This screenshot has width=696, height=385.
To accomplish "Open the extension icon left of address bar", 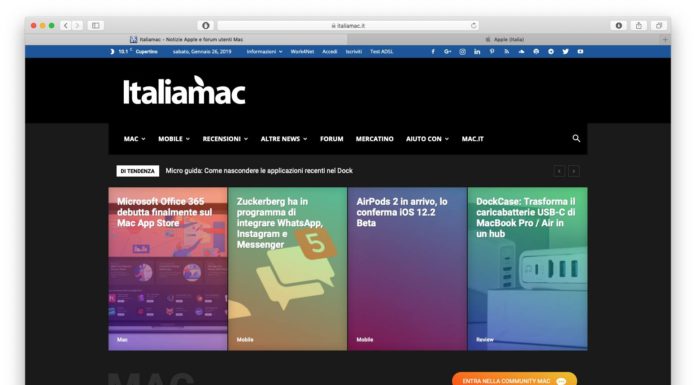I will (206, 25).
